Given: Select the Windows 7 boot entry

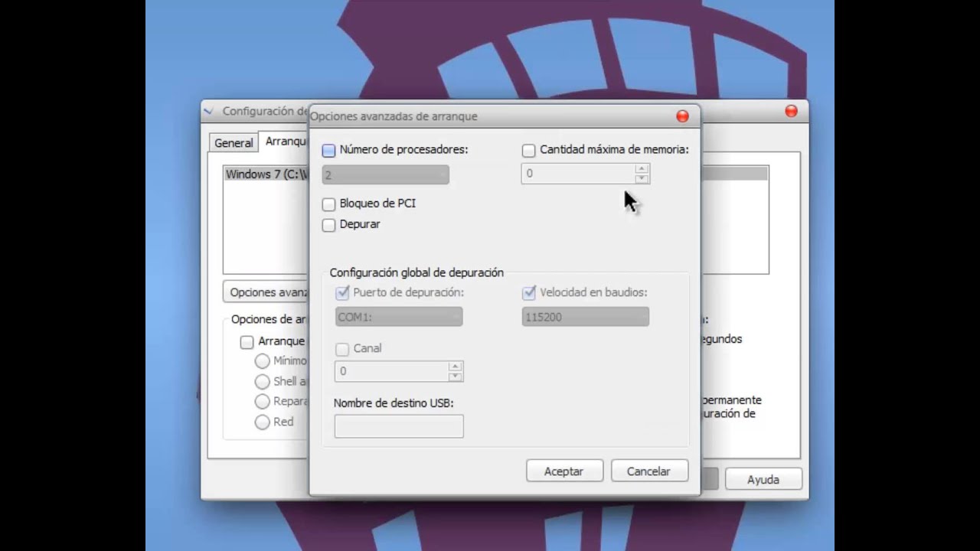Looking at the screenshot, I should [x=266, y=174].
